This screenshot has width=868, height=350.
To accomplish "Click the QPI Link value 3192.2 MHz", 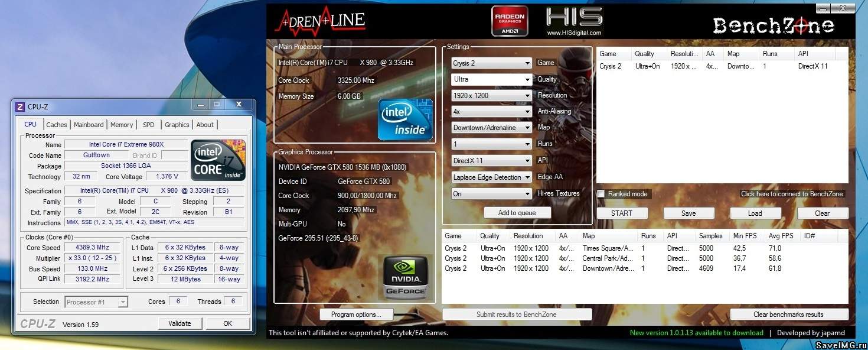I will point(93,279).
